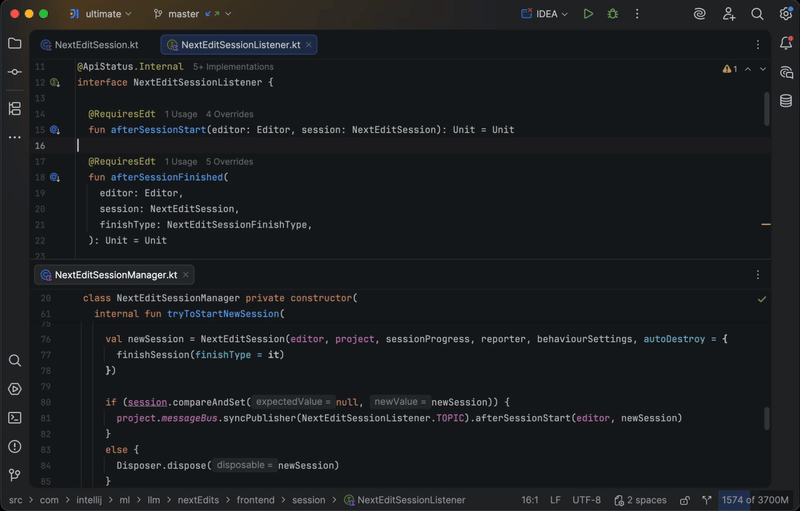
Task: Open the AI Assistant tool window
Action: [786, 72]
